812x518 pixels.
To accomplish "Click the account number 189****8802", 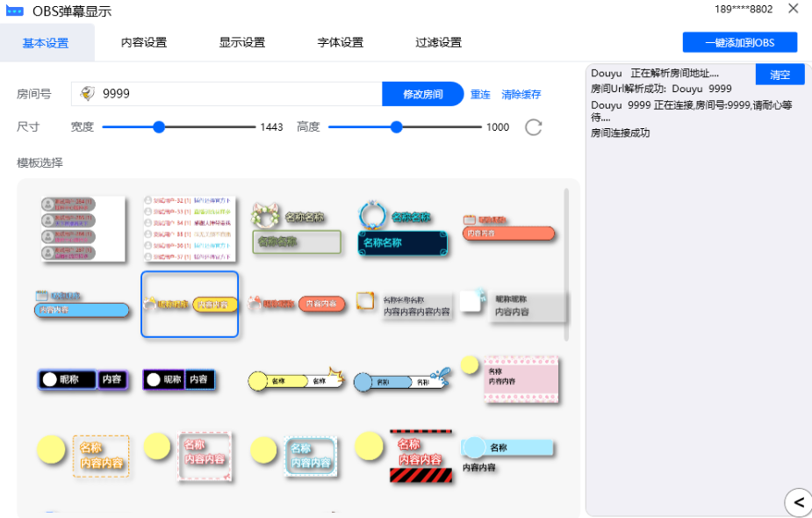I will (x=744, y=10).
